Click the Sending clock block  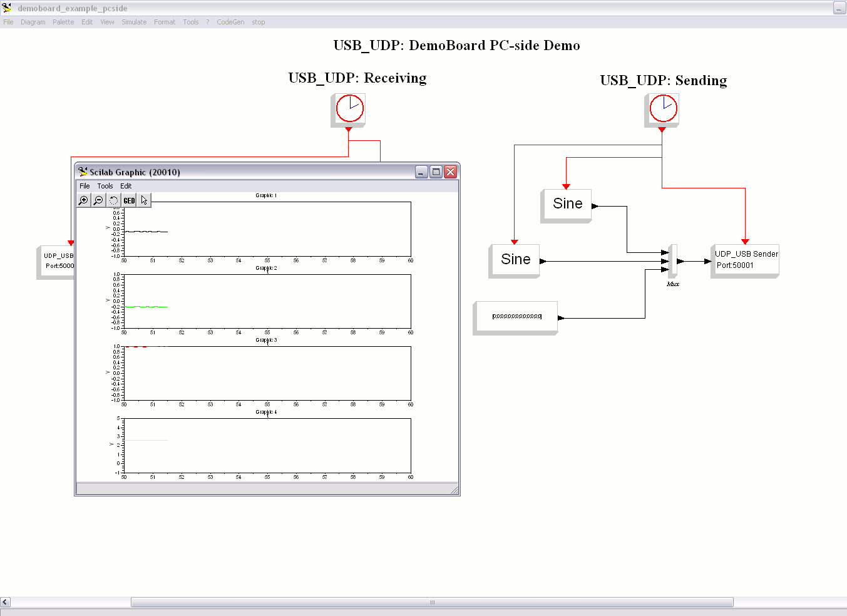662,110
